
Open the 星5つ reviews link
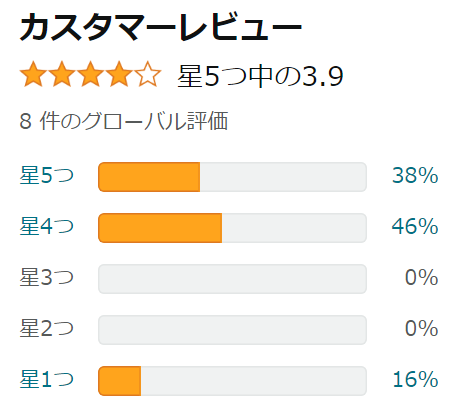coord(47,175)
